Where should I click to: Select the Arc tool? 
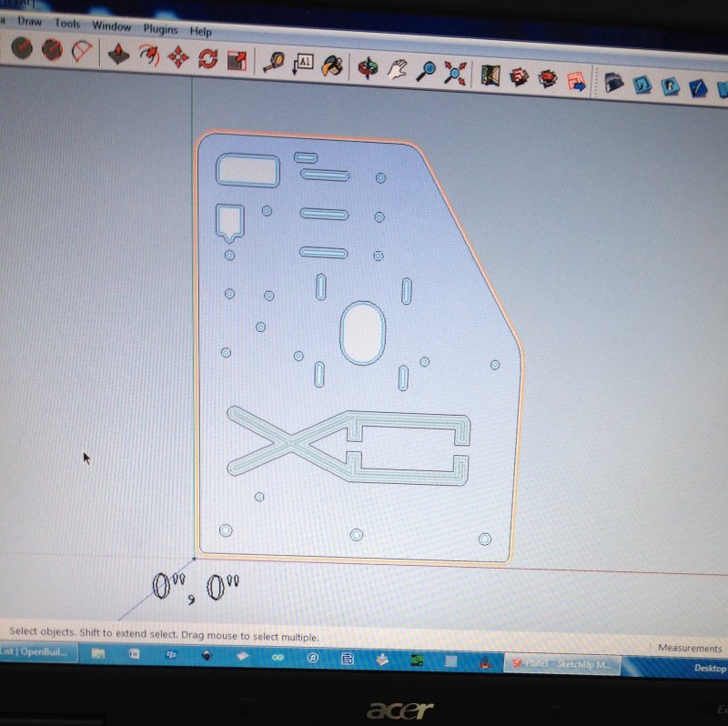coord(82,51)
